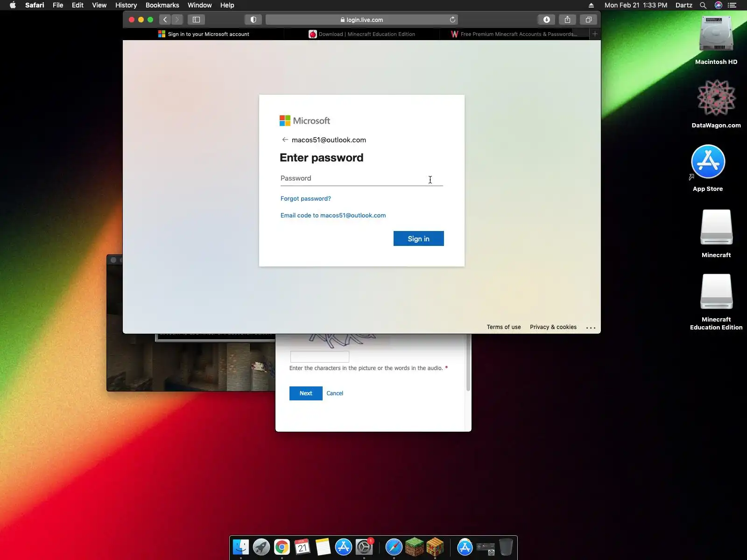Viewport: 747px width, 560px height.
Task: Open Notes from the Dock
Action: (x=323, y=547)
